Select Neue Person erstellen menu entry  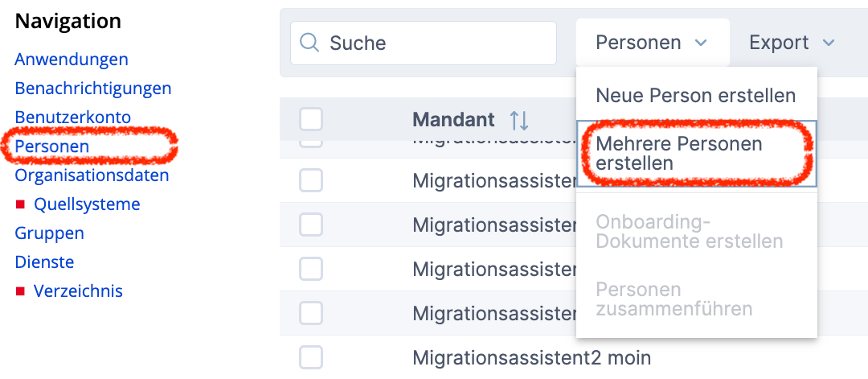tap(696, 96)
